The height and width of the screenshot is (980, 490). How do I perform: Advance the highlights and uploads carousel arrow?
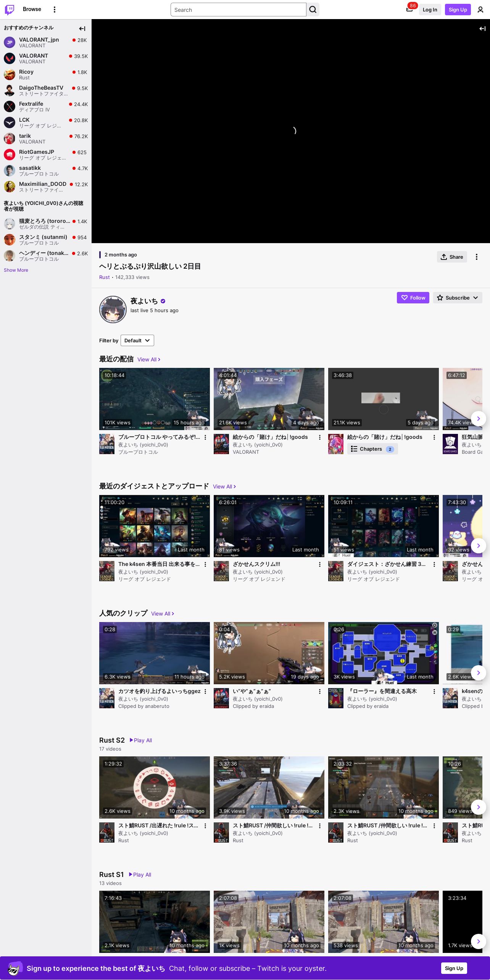479,546
